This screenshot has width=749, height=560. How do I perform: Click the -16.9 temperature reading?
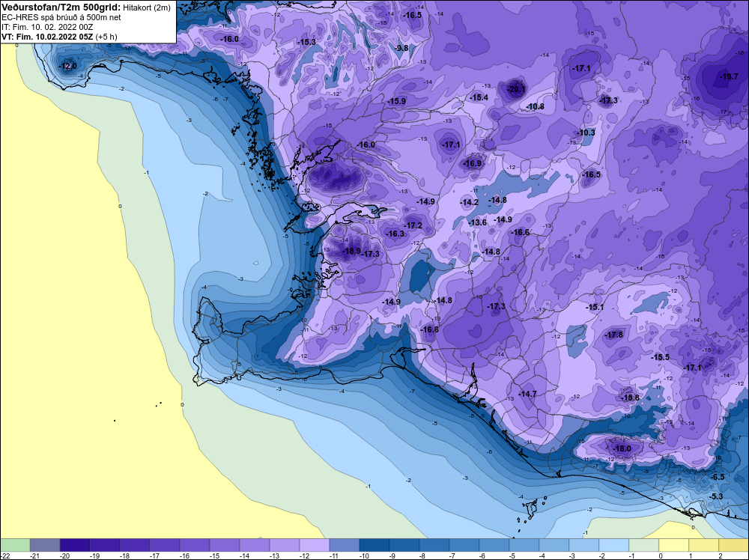coord(473,163)
